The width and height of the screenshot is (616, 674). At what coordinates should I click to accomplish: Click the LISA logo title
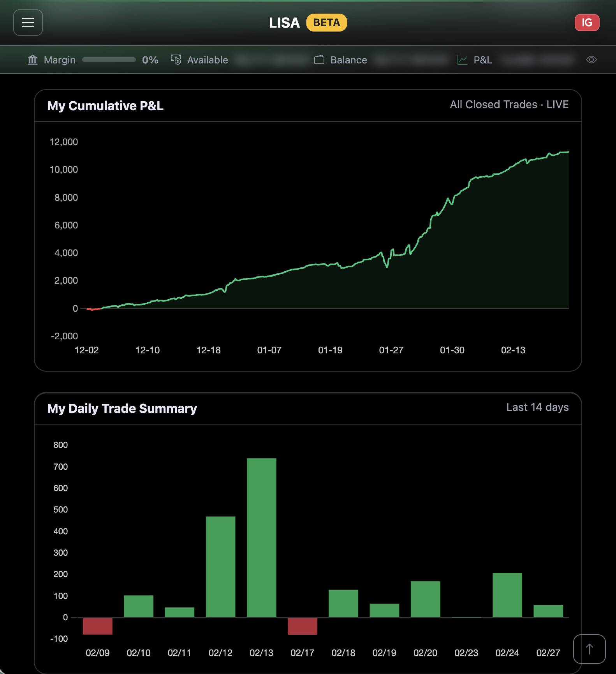pyautogui.click(x=284, y=23)
